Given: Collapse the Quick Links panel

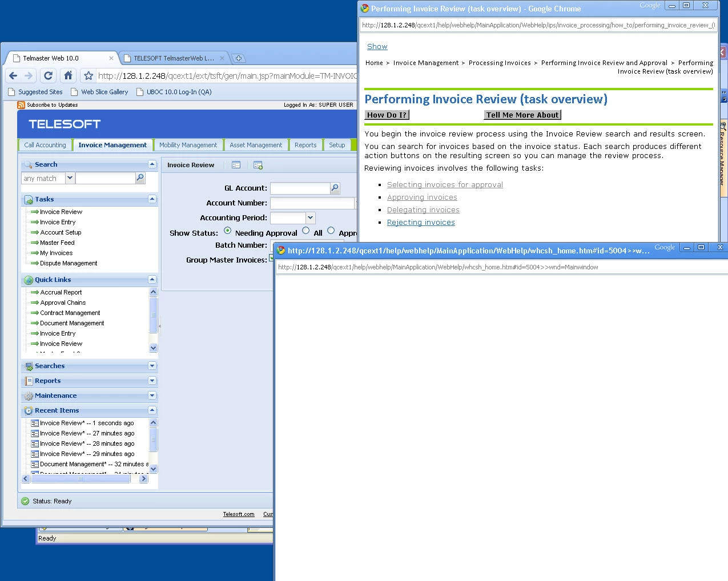Looking at the screenshot, I should click(152, 280).
